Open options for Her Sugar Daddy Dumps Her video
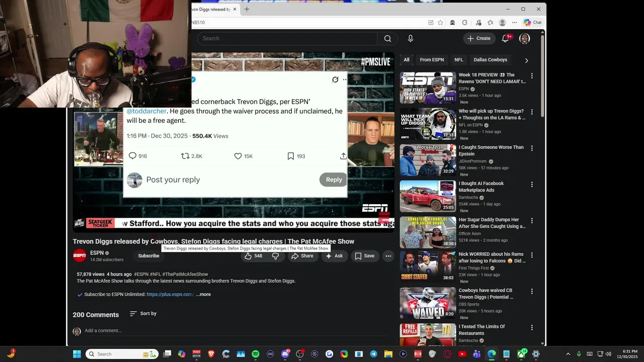This screenshot has width=644, height=362. pyautogui.click(x=532, y=221)
